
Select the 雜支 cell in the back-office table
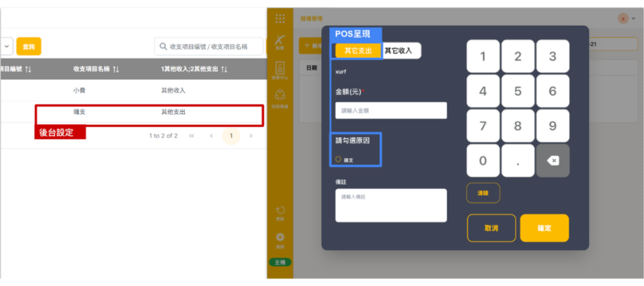tap(79, 112)
